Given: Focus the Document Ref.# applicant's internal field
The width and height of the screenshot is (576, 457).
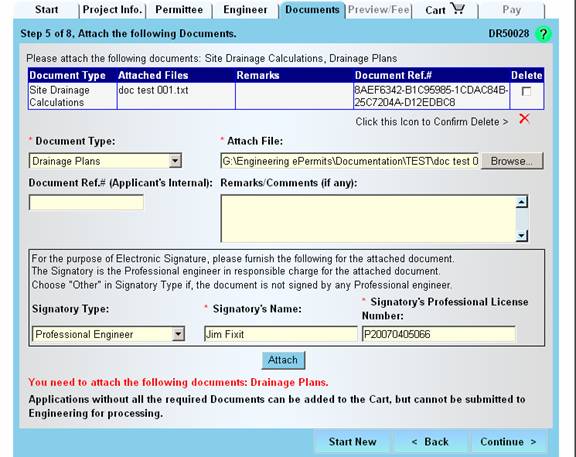Looking at the screenshot, I should pyautogui.click(x=86, y=203).
